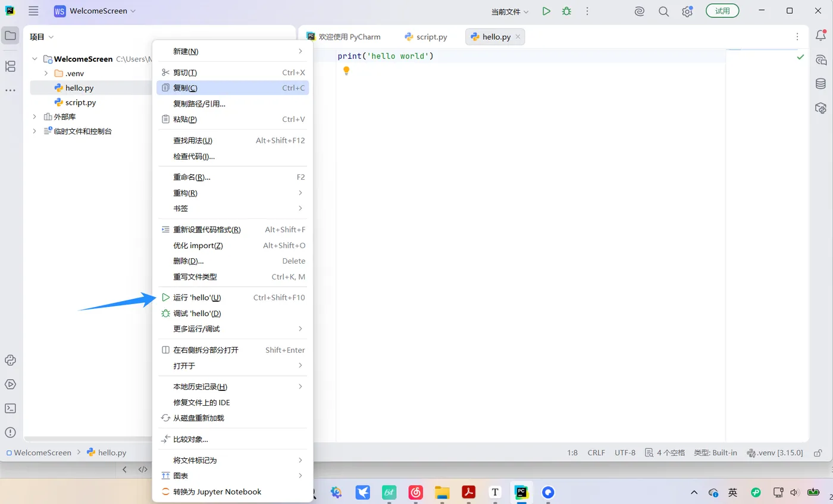Click into the print('hello world') code line
Viewport: 833px width, 504px height.
pyautogui.click(x=386, y=56)
